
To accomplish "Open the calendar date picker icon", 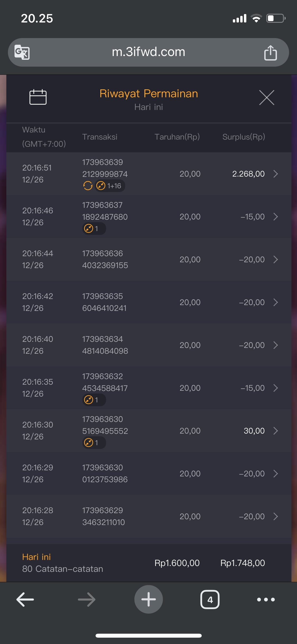I will pyautogui.click(x=38, y=97).
